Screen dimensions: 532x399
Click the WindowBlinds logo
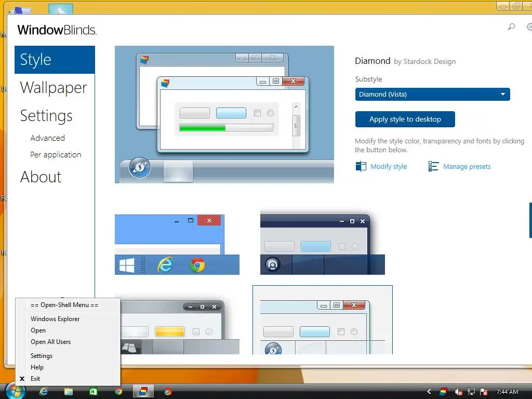pyautogui.click(x=57, y=30)
